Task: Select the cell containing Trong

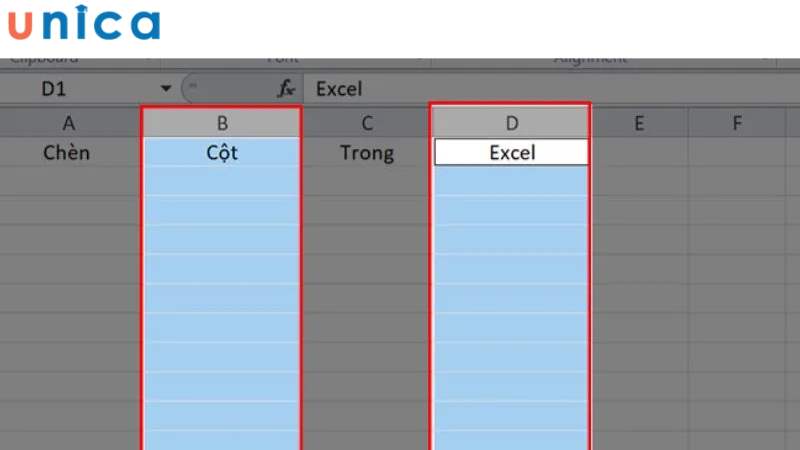Action: click(367, 153)
